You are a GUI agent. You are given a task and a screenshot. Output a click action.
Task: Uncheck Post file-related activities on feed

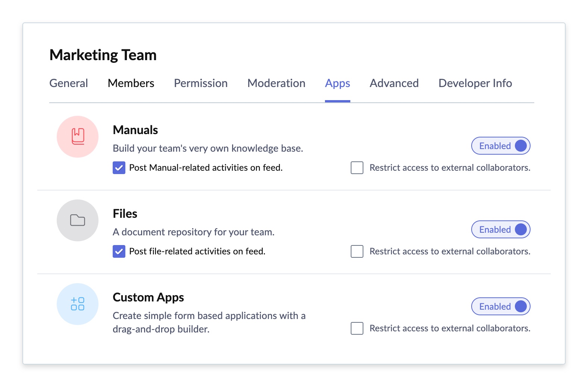point(119,251)
